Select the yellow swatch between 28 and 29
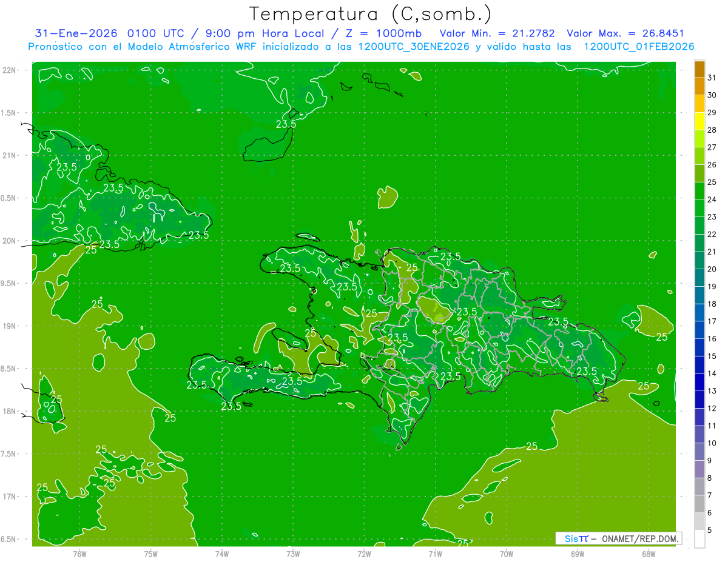The height and width of the screenshot is (562, 728). coord(699,121)
